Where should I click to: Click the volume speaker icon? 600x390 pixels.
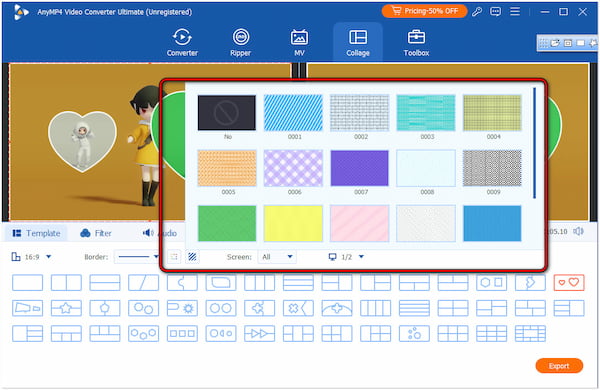click(578, 231)
